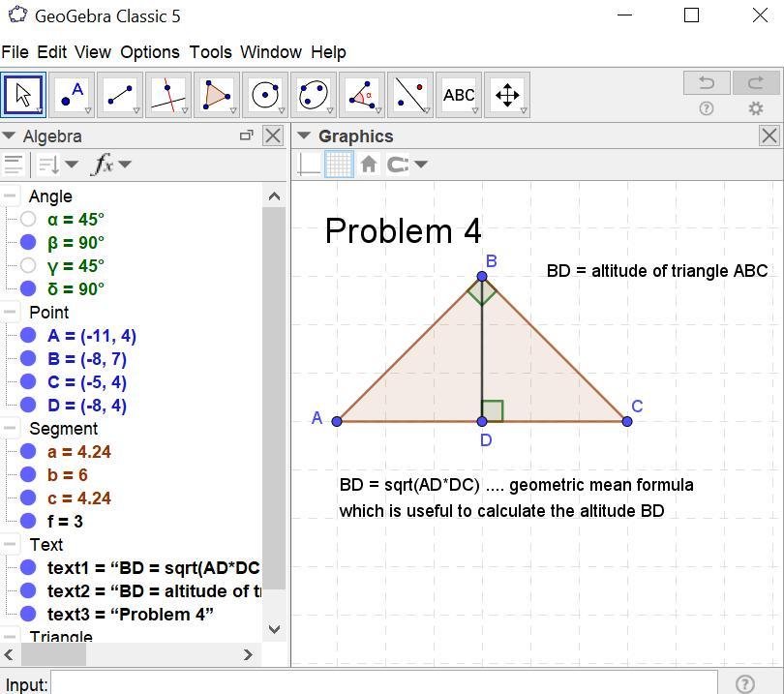Select the Move arrow tool
This screenshot has width=784, height=694.
pos(23,95)
